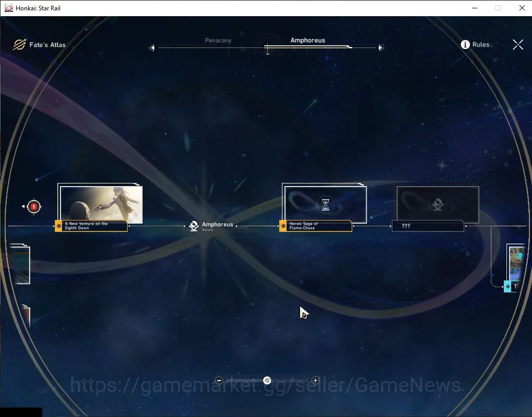Viewport: 532px width, 417px height.
Task: Close the Fate's Atlas screen with X
Action: point(518,44)
